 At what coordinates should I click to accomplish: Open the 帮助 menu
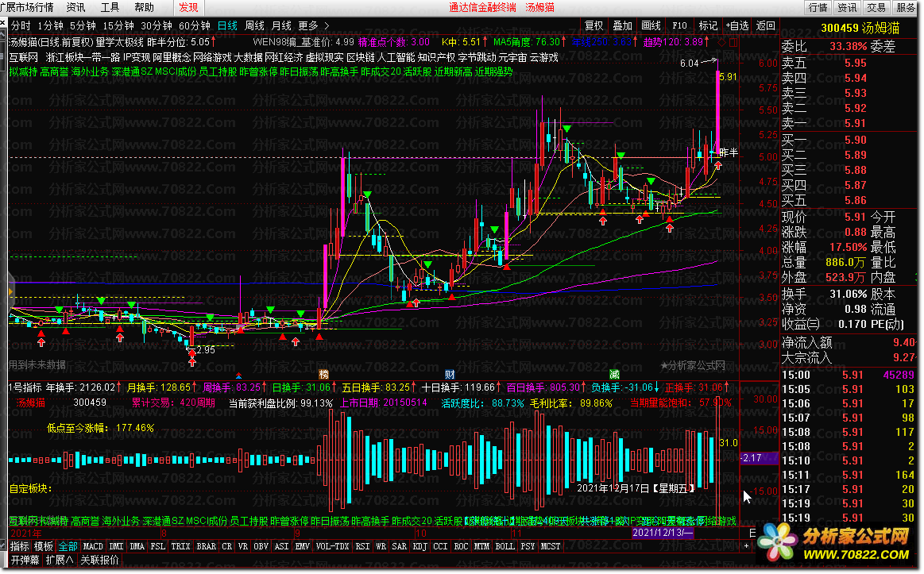(x=144, y=7)
